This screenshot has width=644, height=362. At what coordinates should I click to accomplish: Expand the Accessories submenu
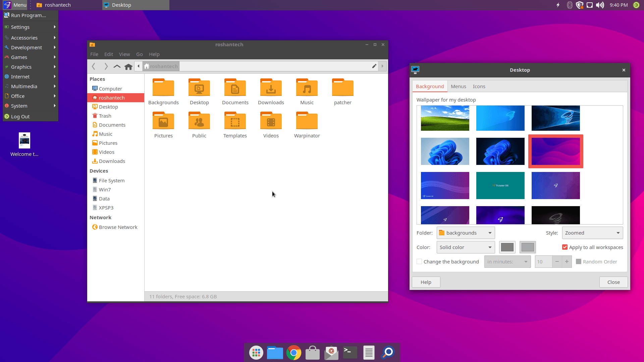pos(31,38)
